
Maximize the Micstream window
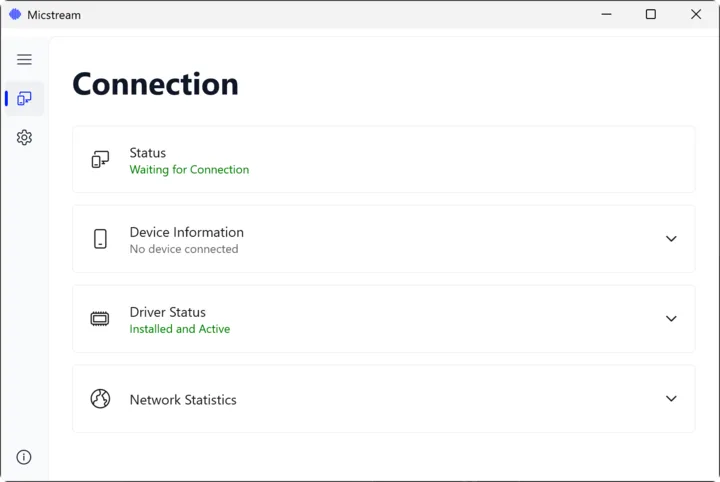[x=651, y=14]
